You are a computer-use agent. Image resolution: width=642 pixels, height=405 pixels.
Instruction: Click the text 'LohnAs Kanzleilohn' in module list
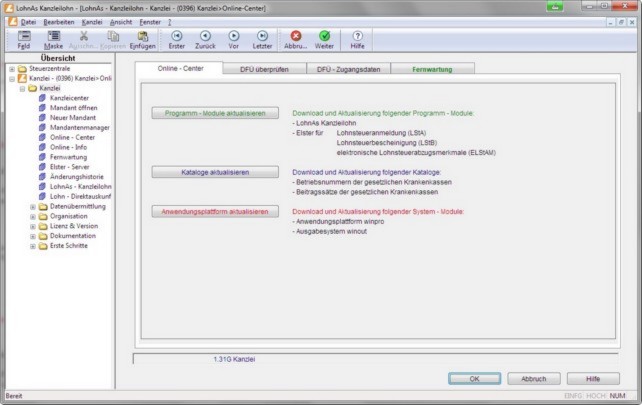(326, 123)
